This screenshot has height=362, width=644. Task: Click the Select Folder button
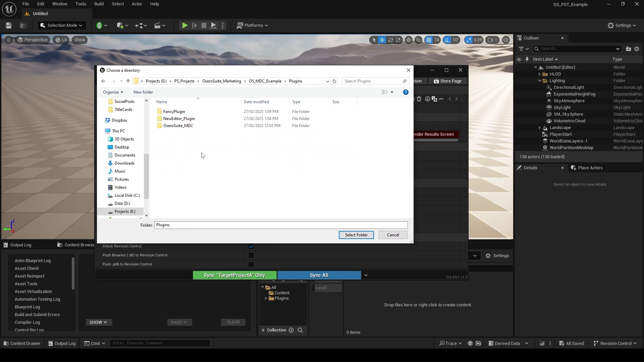356,235
